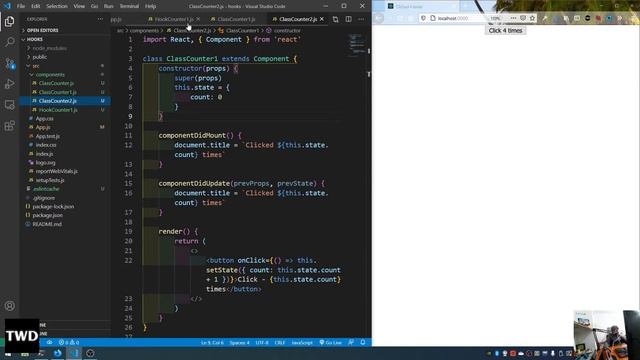
Task: Click the tracking protection shield in address bar
Action: pos(423,18)
